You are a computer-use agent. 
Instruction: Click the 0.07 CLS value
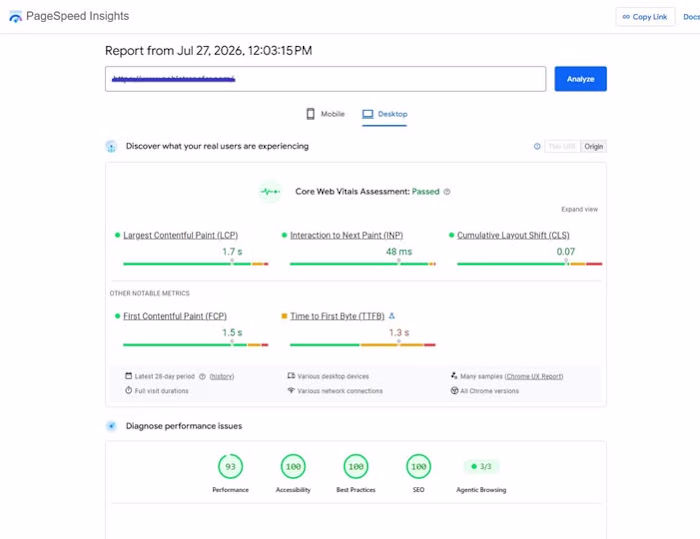pos(566,252)
